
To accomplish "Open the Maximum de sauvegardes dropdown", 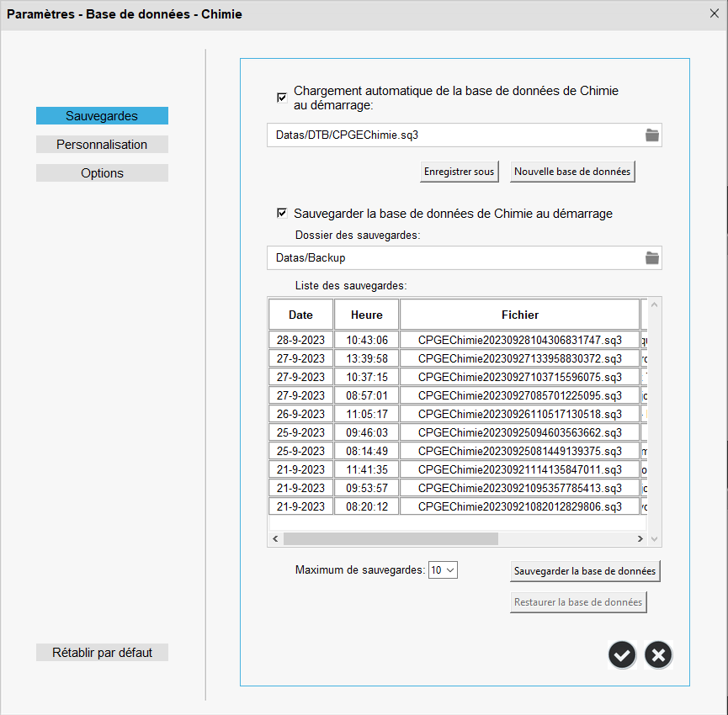I will tap(443, 570).
